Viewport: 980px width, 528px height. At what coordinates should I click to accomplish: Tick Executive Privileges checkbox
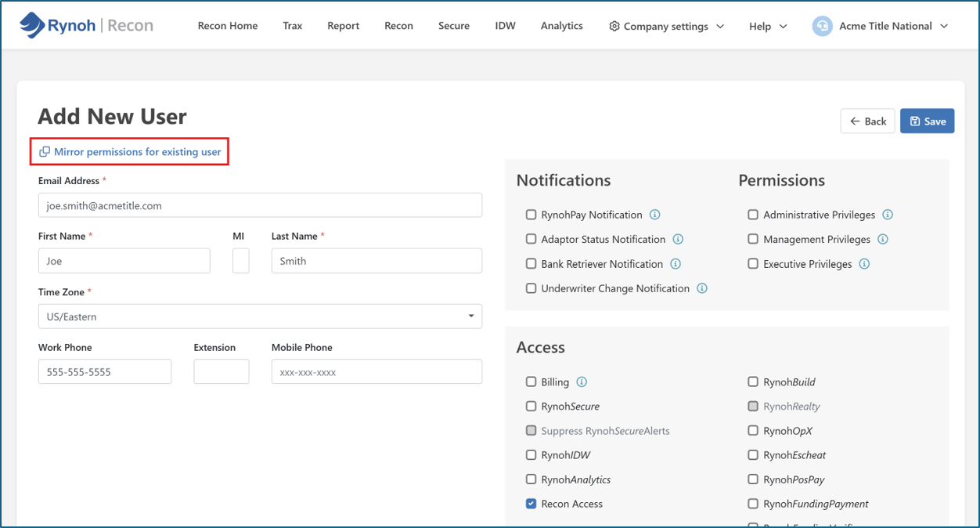(x=753, y=264)
